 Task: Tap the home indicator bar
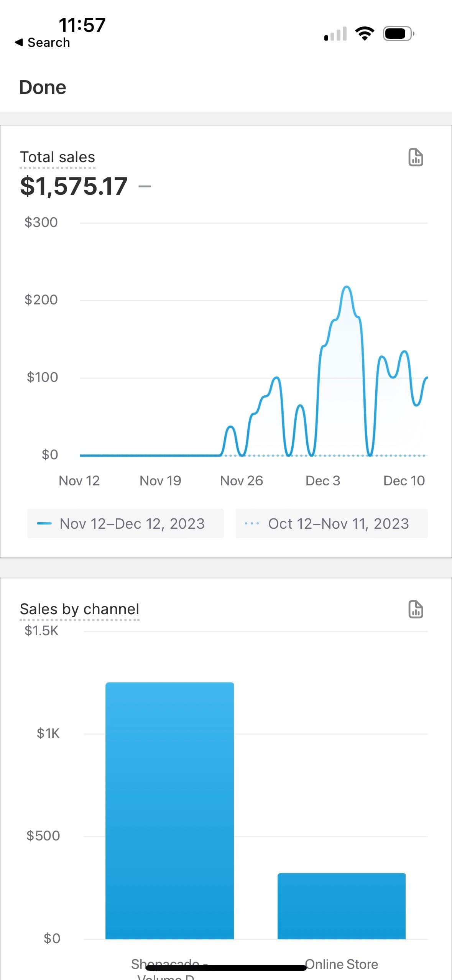coord(226,968)
